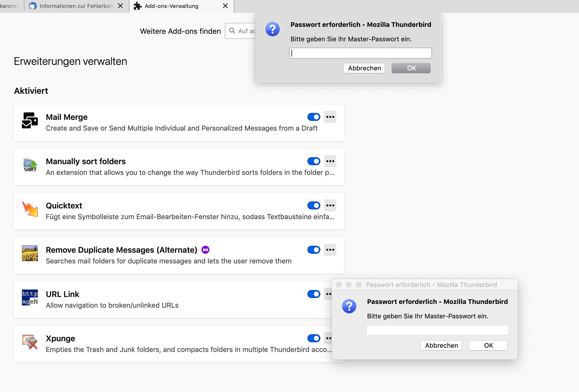Click the lower password window title bar
The width and height of the screenshot is (579, 392).
(x=425, y=285)
